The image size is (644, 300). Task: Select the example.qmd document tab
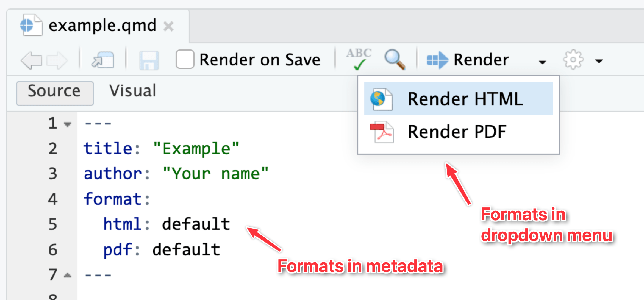pyautogui.click(x=102, y=26)
